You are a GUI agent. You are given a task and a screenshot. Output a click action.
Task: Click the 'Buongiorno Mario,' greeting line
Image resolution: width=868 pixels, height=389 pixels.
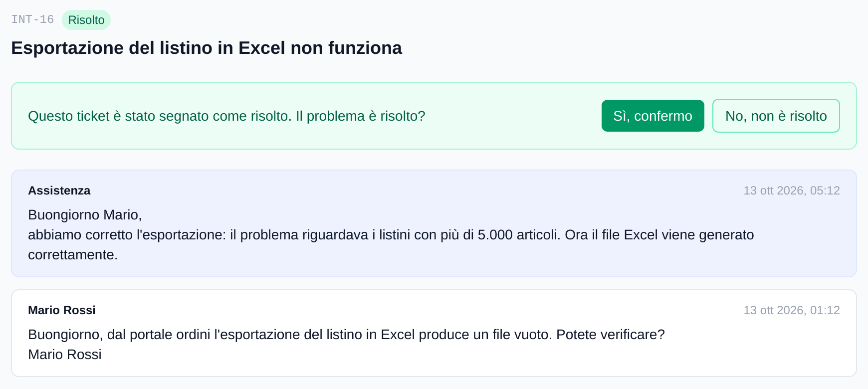pos(85,215)
